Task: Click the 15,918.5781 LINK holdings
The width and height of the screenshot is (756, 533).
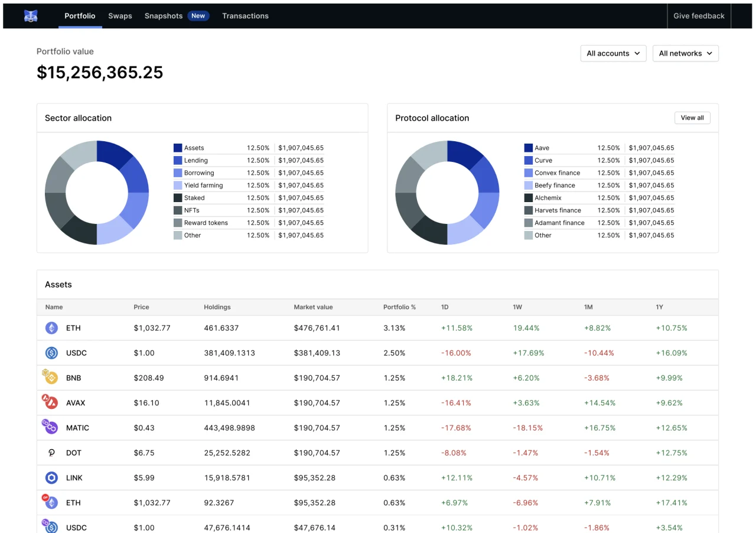Action: pyautogui.click(x=227, y=477)
